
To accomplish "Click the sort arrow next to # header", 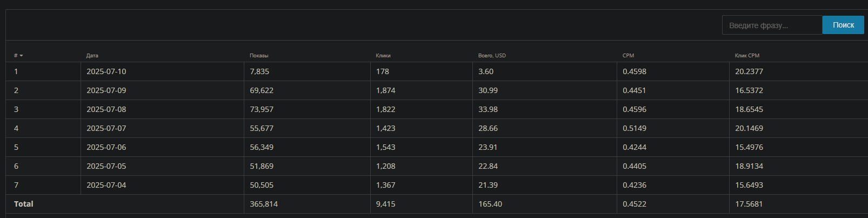I will pyautogui.click(x=21, y=56).
